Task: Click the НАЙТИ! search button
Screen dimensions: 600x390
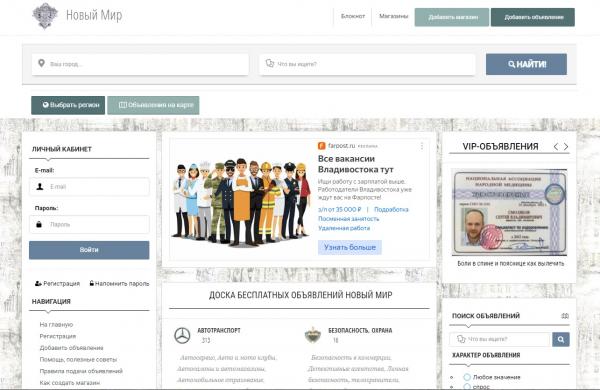Action: [527, 64]
